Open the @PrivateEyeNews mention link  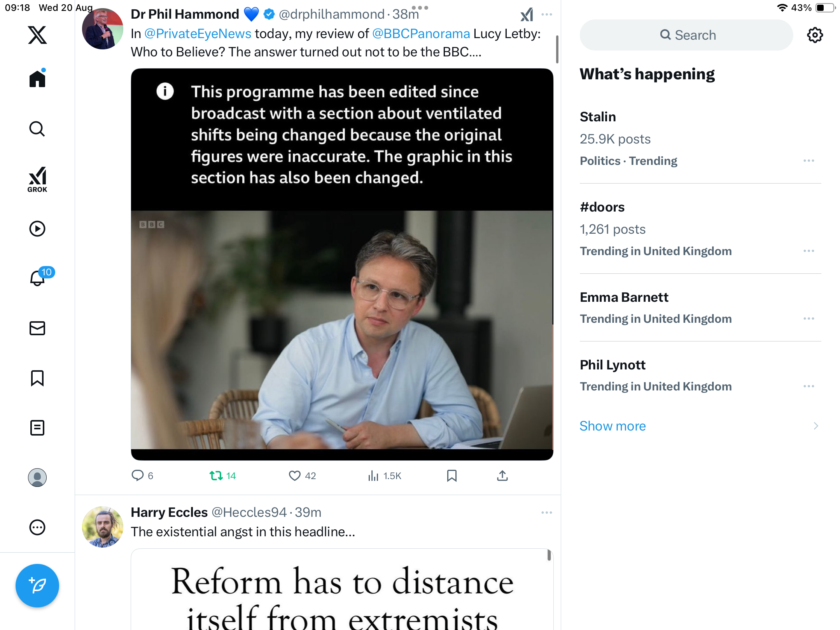pos(198,34)
